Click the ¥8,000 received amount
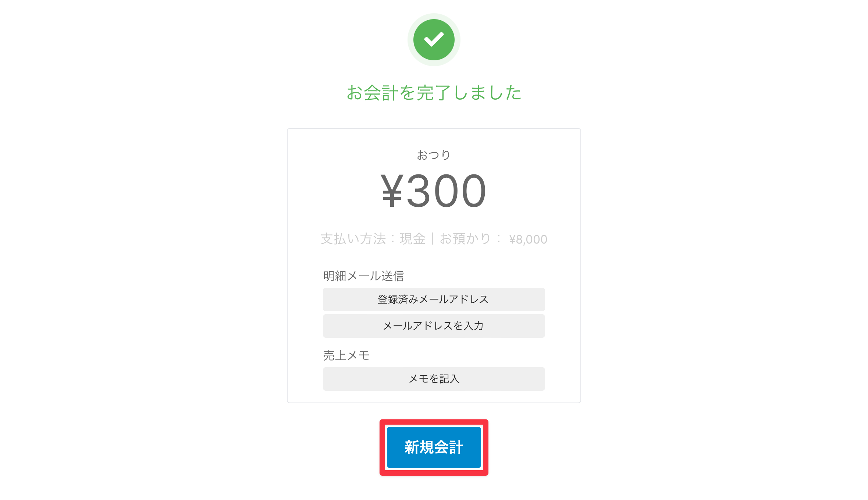The image size is (868, 500). [x=528, y=240]
